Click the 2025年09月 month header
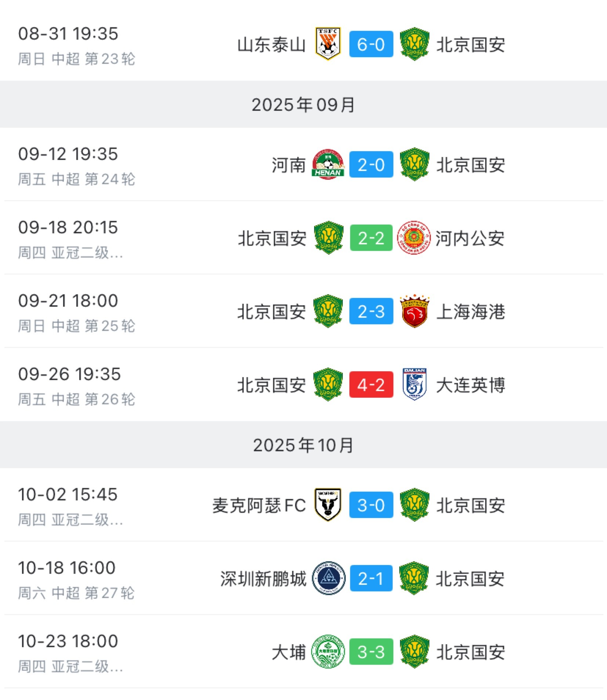Screen dimensions: 607x700 [x=303, y=105]
